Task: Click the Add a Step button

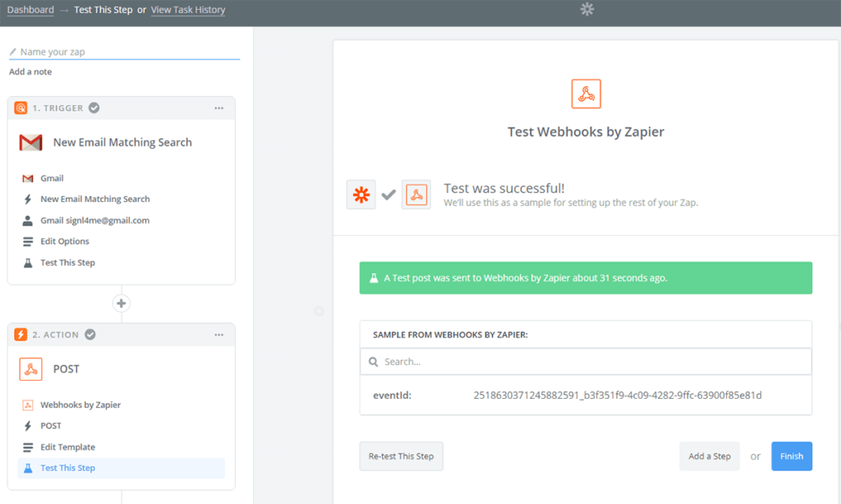Action: (x=710, y=456)
